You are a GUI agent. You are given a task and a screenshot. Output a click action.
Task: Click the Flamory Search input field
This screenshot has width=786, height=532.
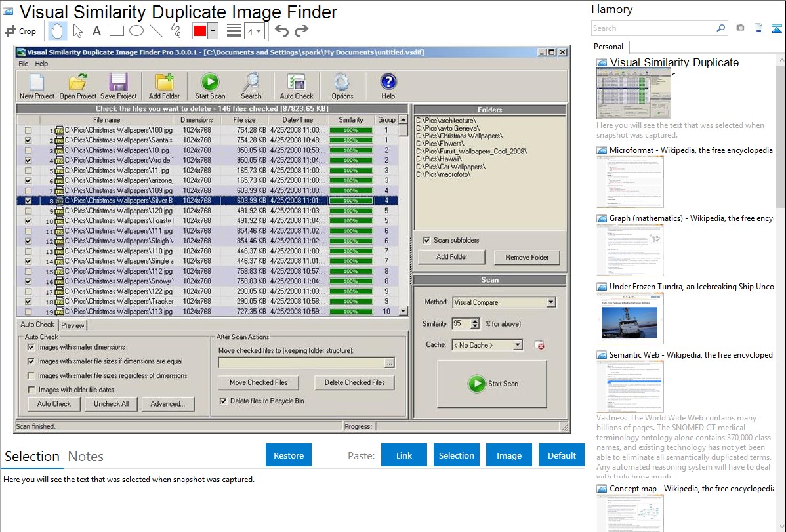point(653,28)
